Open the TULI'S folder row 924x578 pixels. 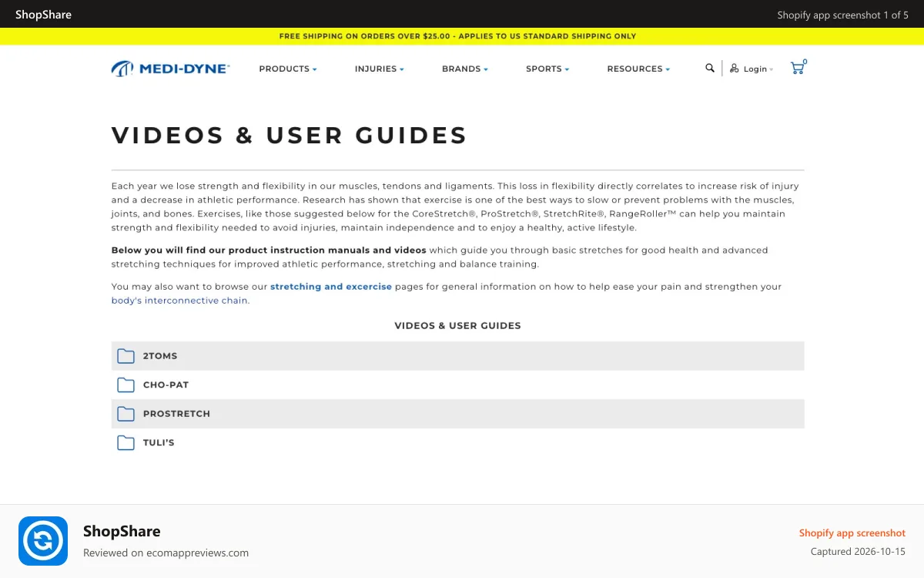pyautogui.click(x=457, y=442)
